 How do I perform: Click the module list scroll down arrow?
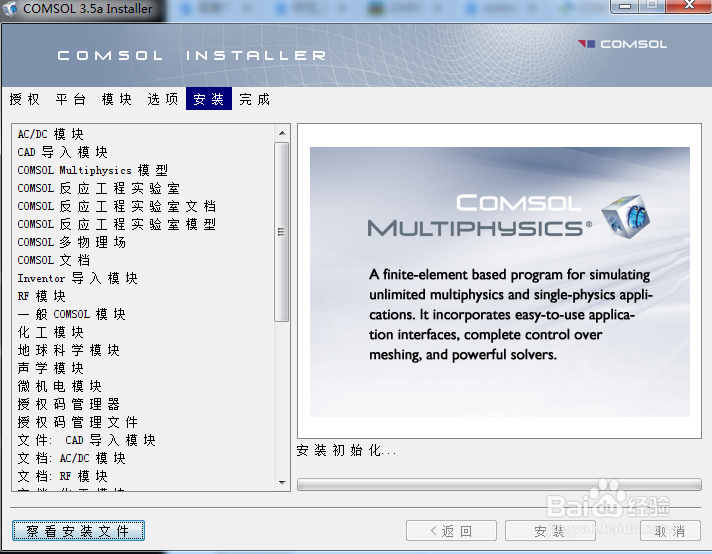pos(282,482)
